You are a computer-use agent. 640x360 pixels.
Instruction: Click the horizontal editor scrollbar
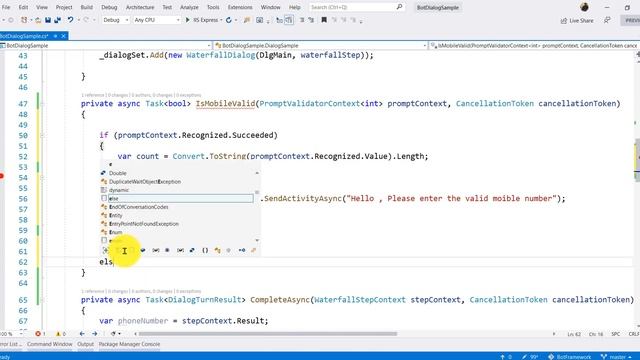click(267, 333)
